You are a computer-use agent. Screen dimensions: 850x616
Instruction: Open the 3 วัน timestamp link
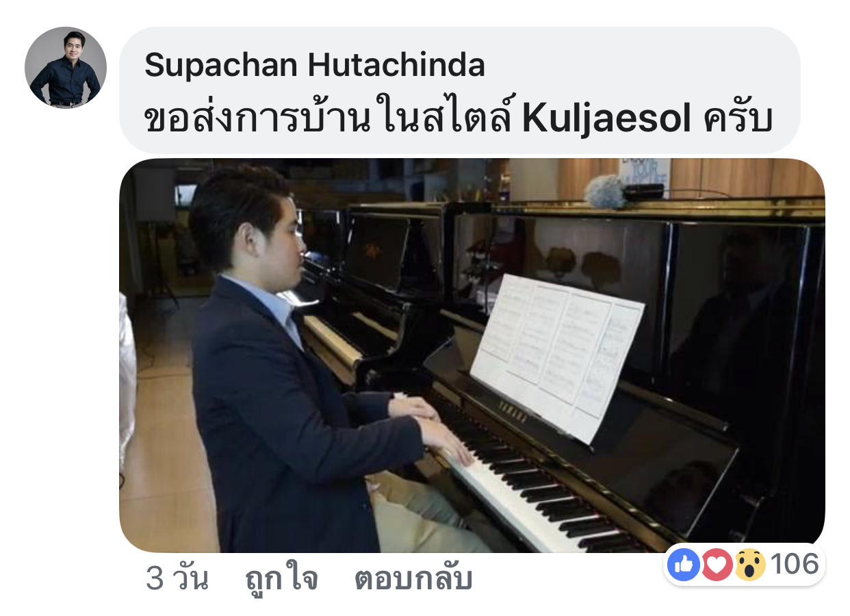pos(177,580)
